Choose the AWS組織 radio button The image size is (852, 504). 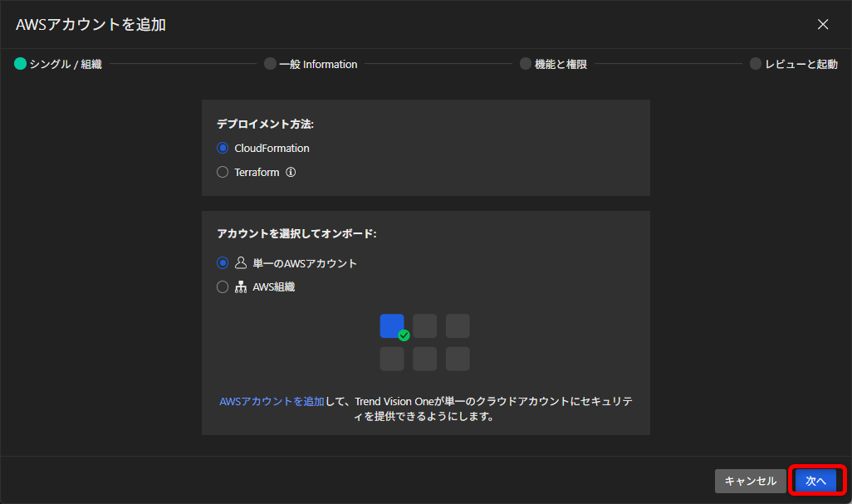coord(223,286)
